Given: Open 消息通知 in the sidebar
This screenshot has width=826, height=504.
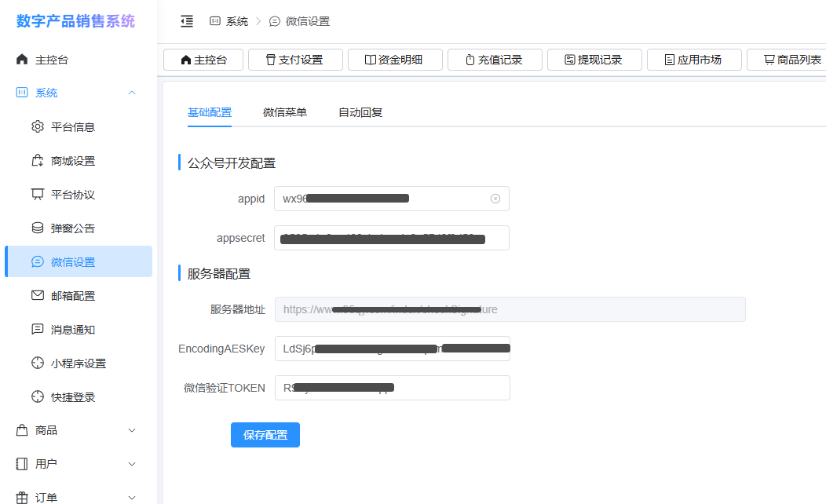Looking at the screenshot, I should point(72,330).
